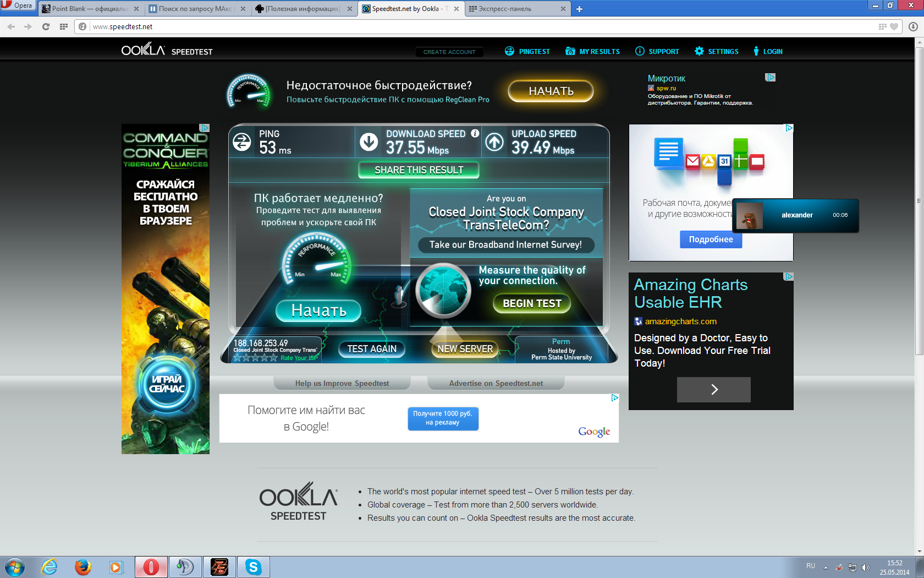924x578 pixels.
Task: Click Advertise on Speedtest.net tab
Action: (x=496, y=383)
